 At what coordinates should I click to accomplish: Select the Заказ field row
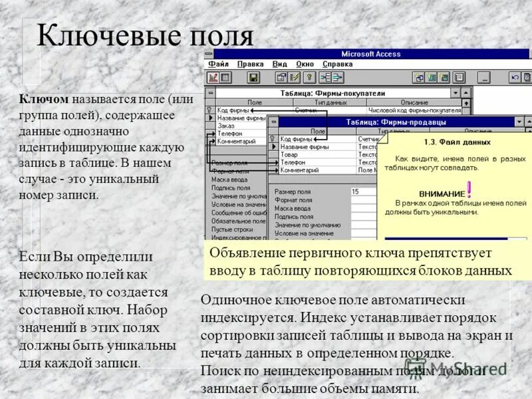241,126
